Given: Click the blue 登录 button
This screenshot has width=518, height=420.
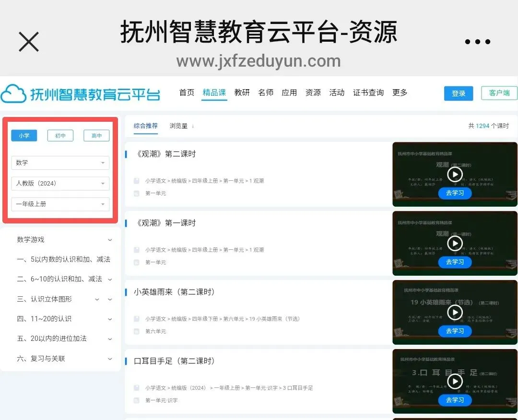Looking at the screenshot, I should 458,93.
